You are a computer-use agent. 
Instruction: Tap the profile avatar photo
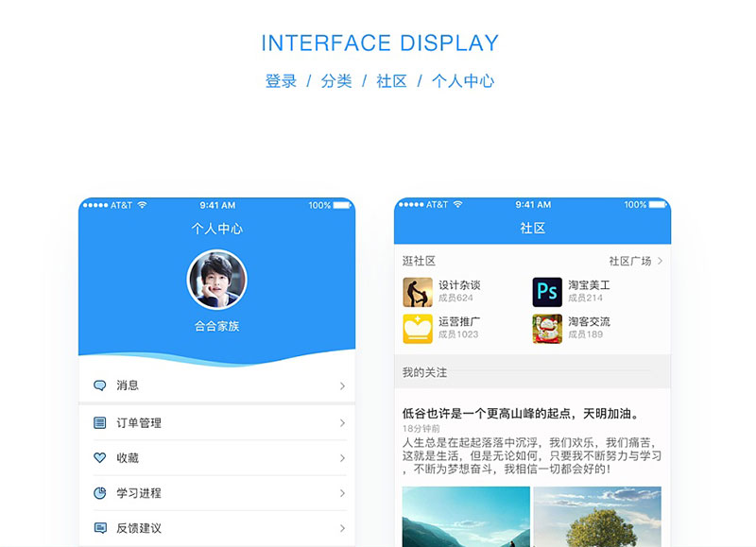tap(217, 280)
